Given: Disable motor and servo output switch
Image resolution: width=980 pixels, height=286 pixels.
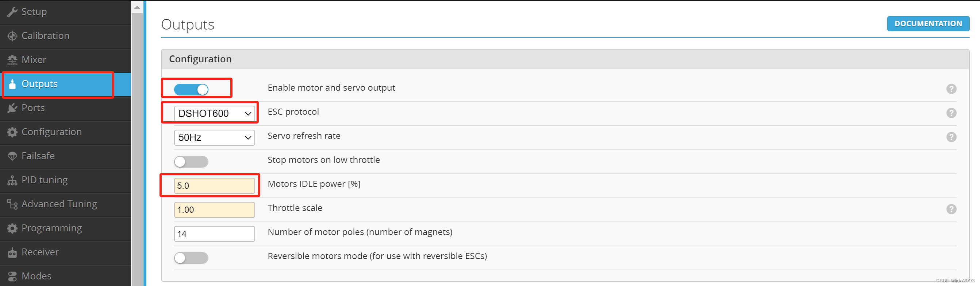Looking at the screenshot, I should click(191, 90).
